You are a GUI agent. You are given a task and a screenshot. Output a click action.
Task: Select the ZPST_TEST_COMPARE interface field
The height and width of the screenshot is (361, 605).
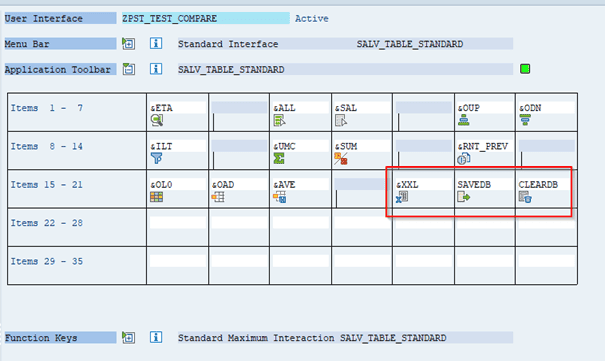point(206,18)
